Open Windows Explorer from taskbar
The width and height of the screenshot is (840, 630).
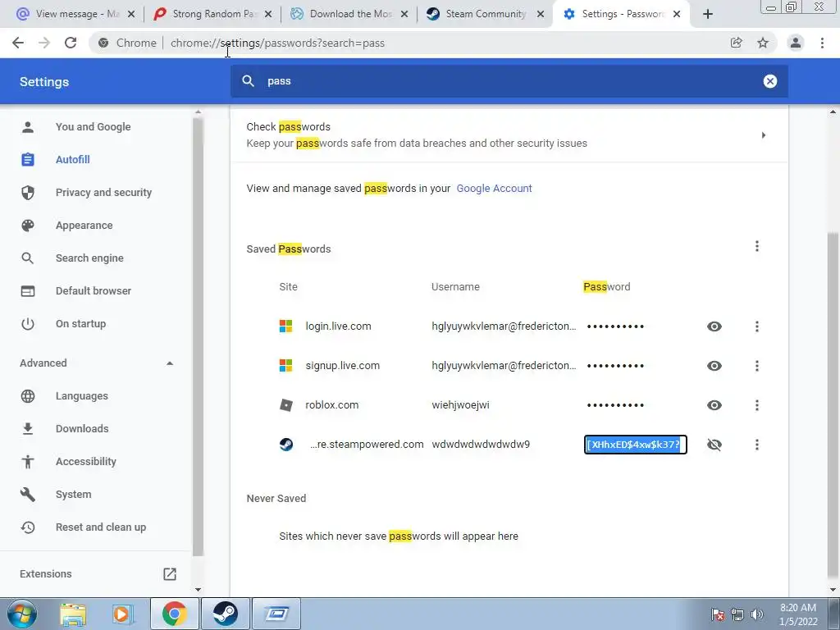click(x=72, y=614)
